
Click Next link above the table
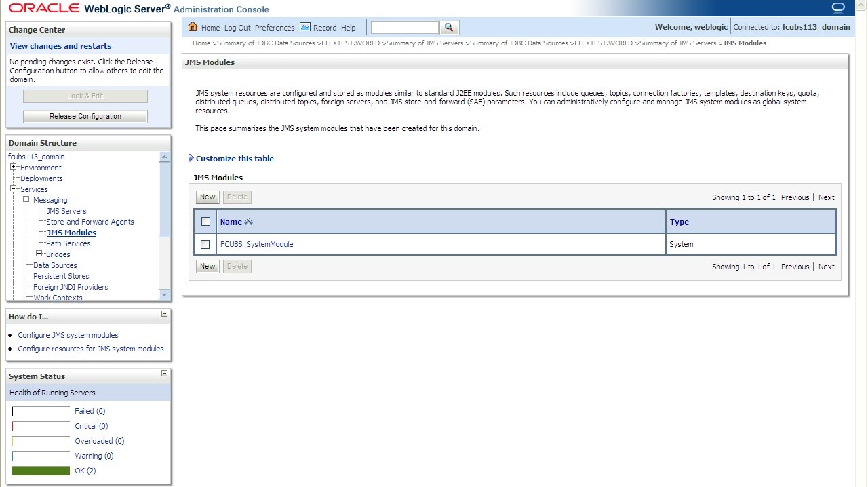point(827,197)
